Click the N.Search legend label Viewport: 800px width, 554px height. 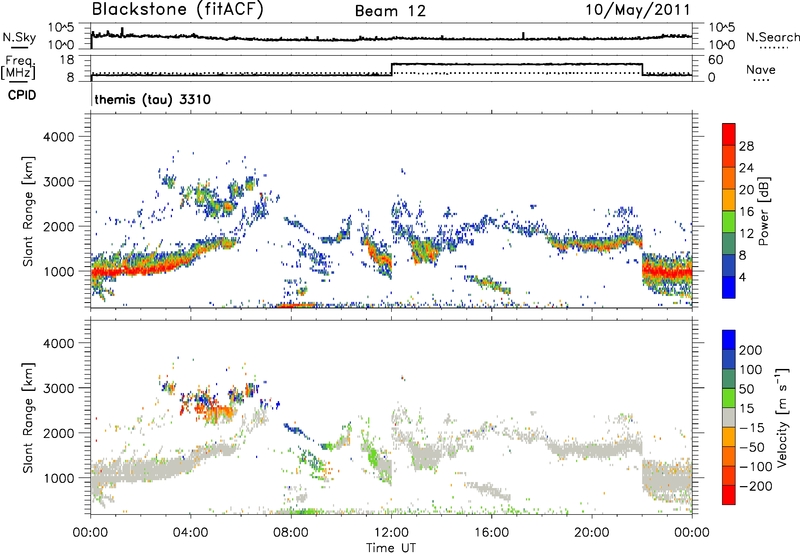(x=772, y=37)
